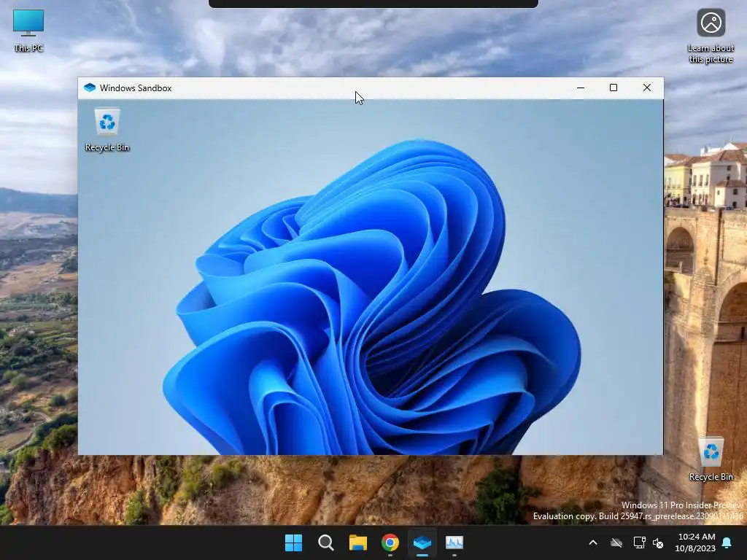Open Google Chrome from taskbar
Image resolution: width=747 pixels, height=560 pixels.
click(390, 542)
